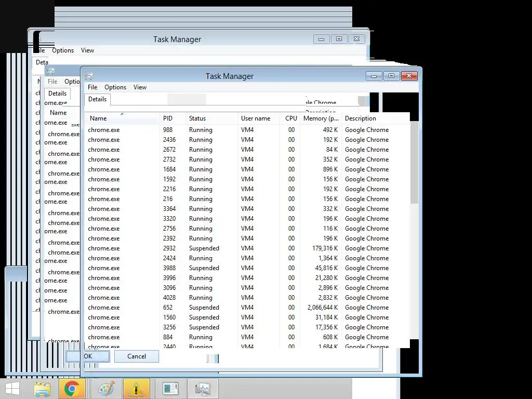
Task: Select the process with PID 2392
Action: coord(247,238)
